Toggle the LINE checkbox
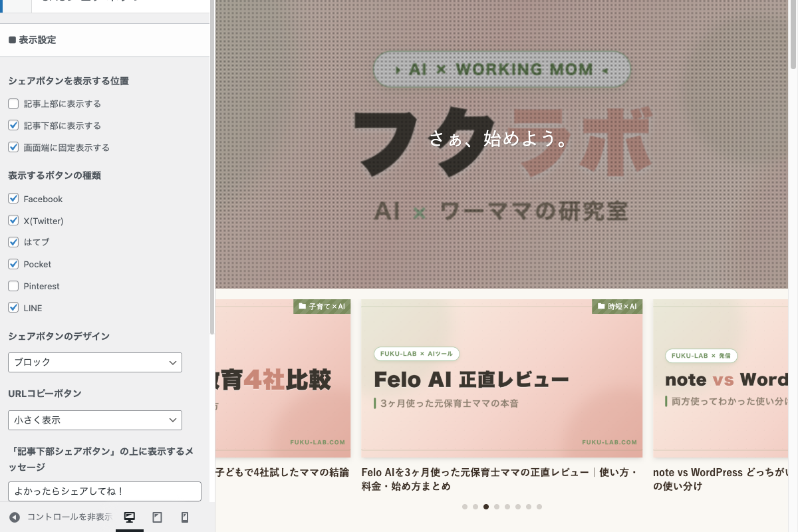The height and width of the screenshot is (532, 798). 13,308
